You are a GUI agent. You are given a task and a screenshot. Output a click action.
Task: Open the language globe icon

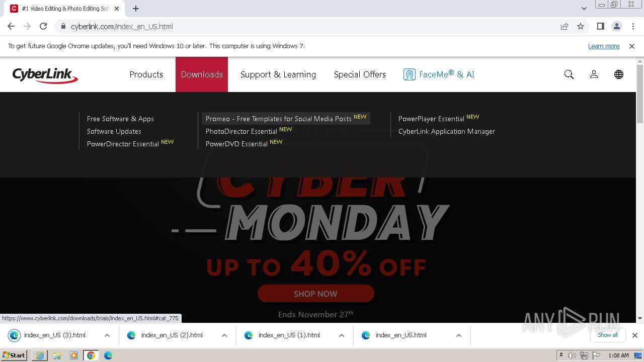[x=619, y=74]
